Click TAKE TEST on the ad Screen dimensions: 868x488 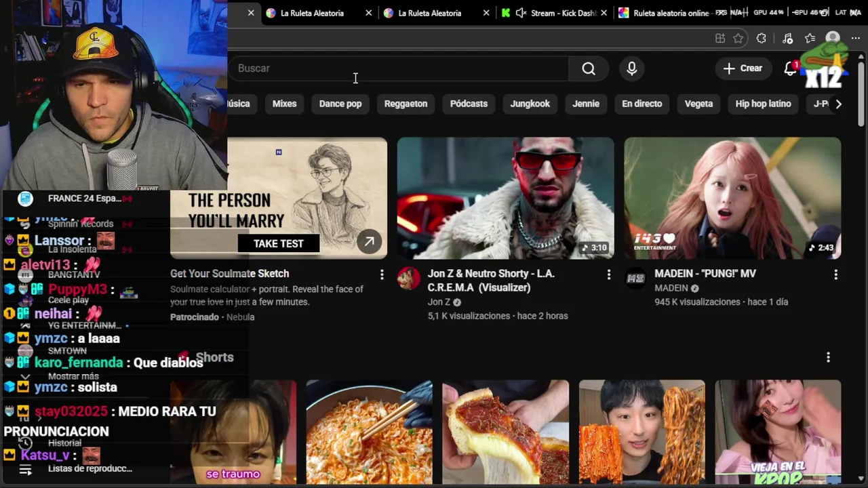point(279,243)
